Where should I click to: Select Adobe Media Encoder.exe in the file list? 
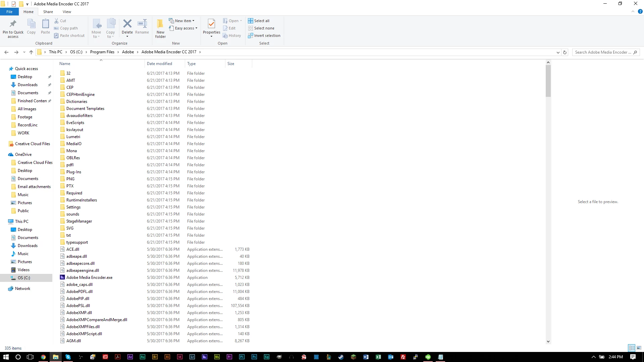point(89,278)
